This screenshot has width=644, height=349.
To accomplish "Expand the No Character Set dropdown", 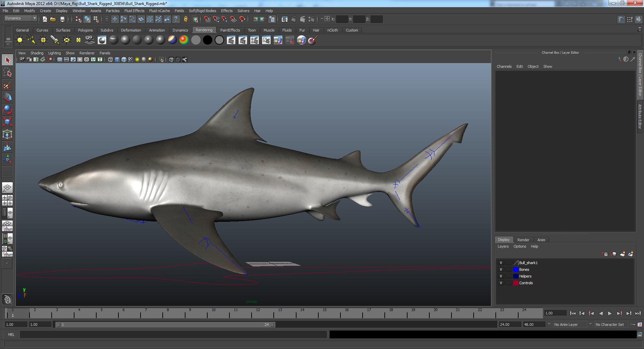I will [x=590, y=324].
